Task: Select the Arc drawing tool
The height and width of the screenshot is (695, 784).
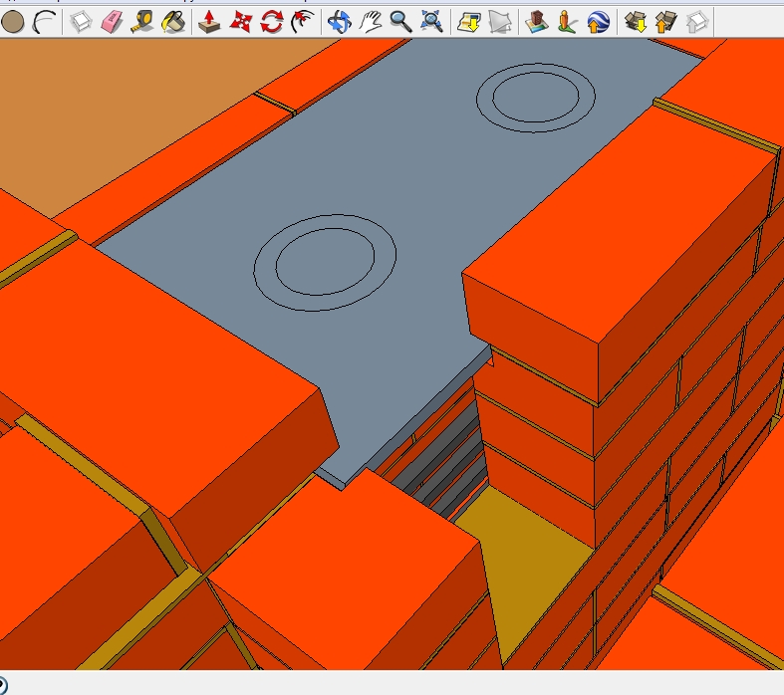Action: 44,21
